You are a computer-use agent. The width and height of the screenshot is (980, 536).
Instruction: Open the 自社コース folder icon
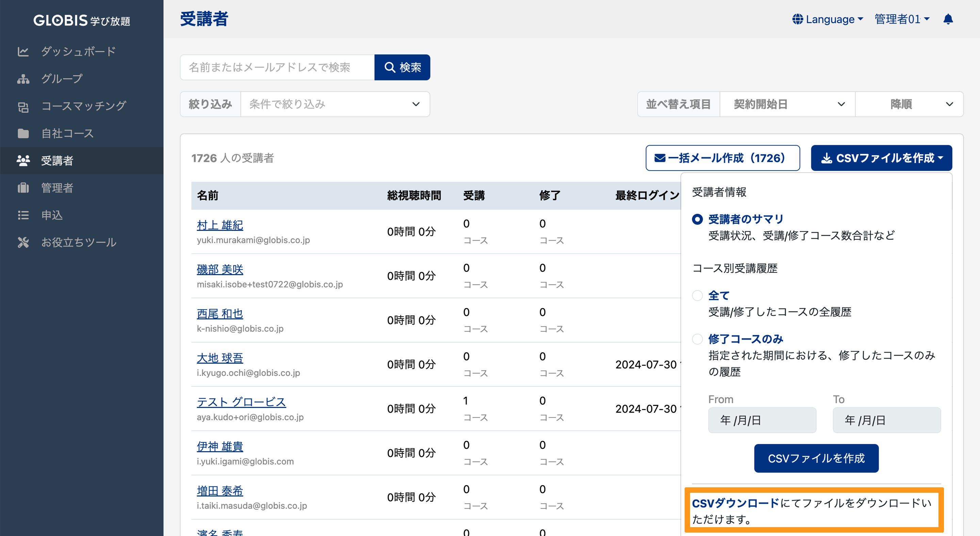pyautogui.click(x=23, y=133)
